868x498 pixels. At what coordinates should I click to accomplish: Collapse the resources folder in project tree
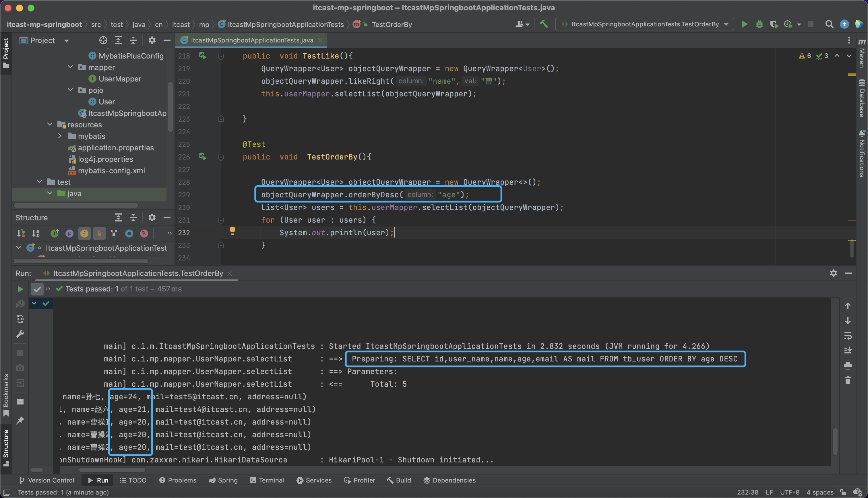coord(50,124)
